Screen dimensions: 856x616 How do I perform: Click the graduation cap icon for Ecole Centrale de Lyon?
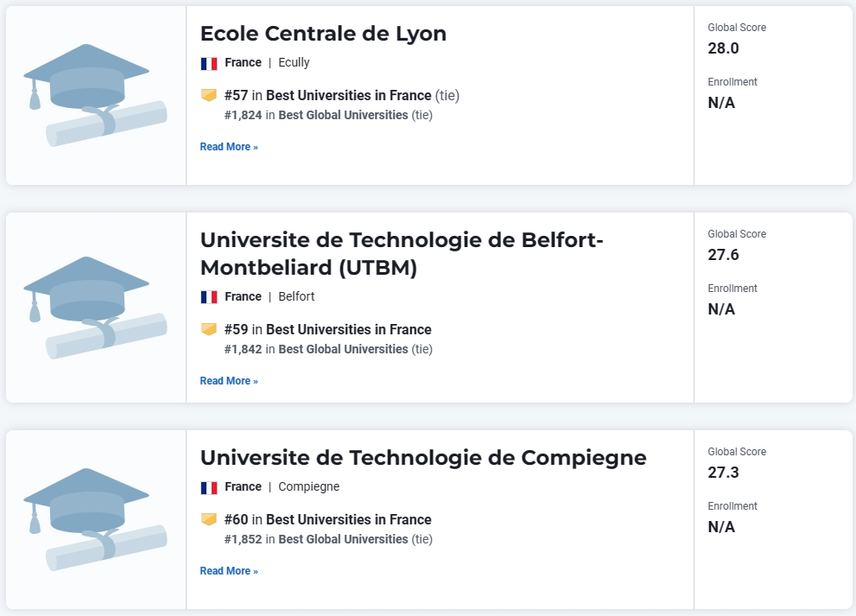(95, 95)
